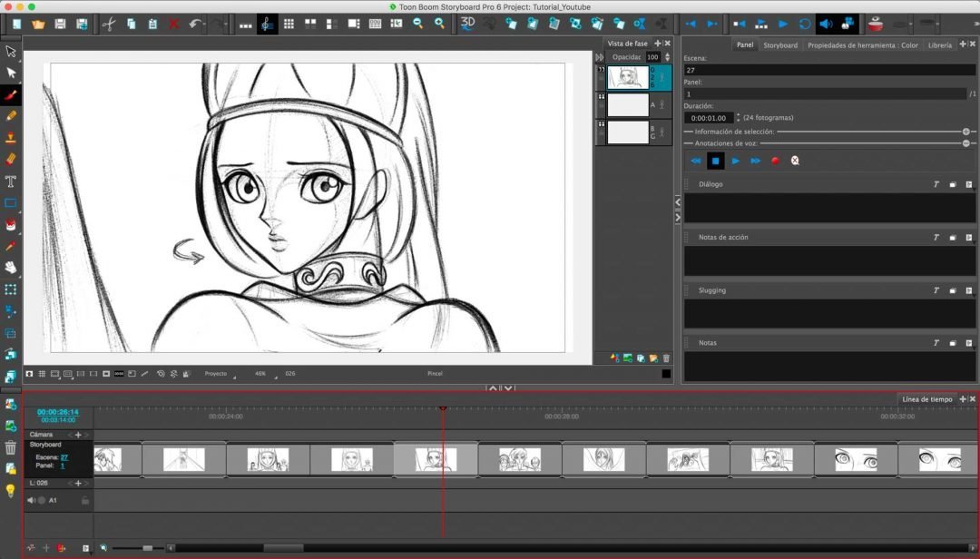Image resolution: width=980 pixels, height=559 pixels.
Task: Toggle the loop playback icon
Action: click(x=804, y=24)
